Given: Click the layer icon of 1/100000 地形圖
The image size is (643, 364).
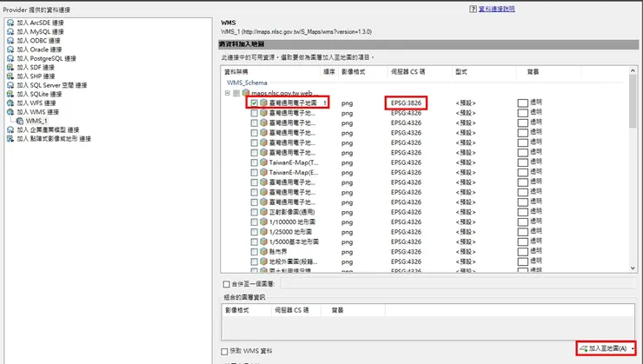Looking at the screenshot, I should [x=263, y=222].
